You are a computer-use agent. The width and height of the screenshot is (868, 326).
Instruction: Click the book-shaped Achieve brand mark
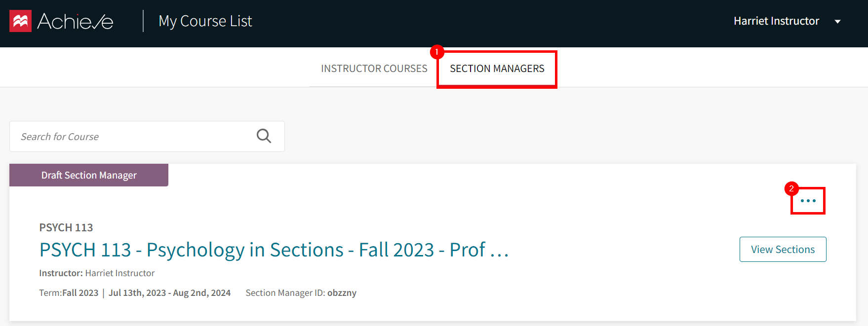[x=19, y=21]
